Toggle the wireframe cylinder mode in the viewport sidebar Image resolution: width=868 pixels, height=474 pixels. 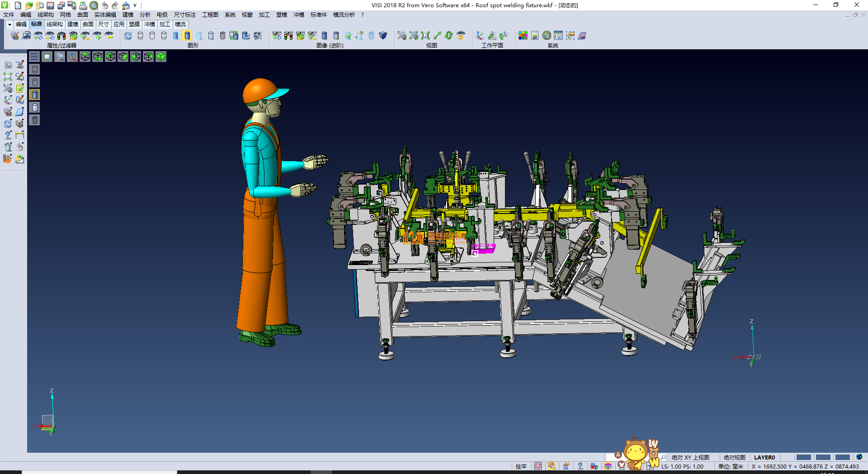click(x=35, y=69)
